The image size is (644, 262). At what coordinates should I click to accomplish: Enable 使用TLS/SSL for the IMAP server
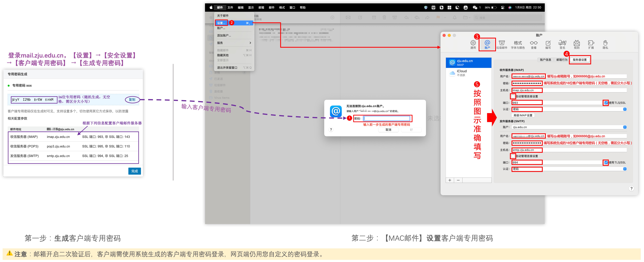606,102
